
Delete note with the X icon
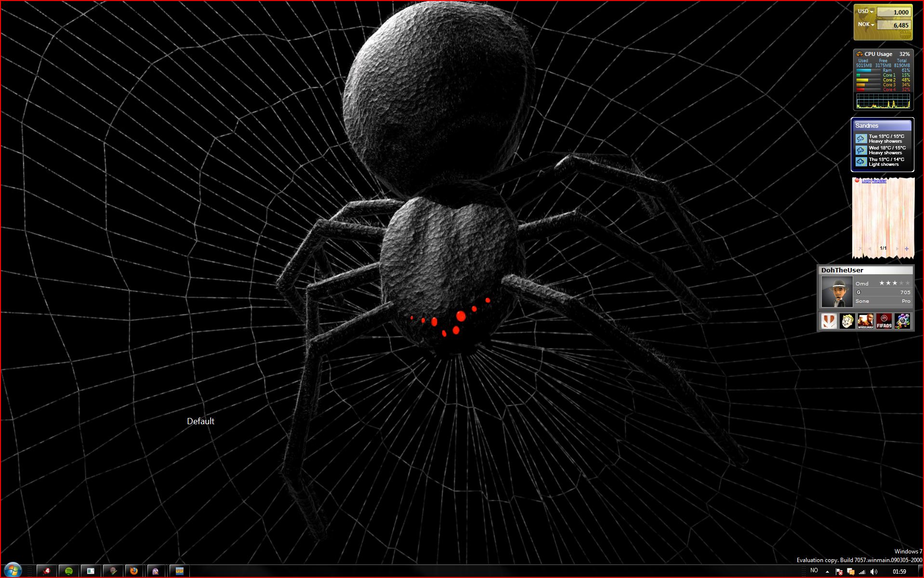point(860,249)
